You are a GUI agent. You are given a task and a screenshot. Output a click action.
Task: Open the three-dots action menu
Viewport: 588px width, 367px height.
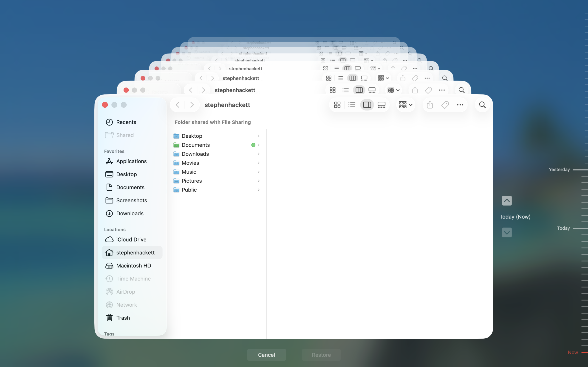click(x=460, y=105)
